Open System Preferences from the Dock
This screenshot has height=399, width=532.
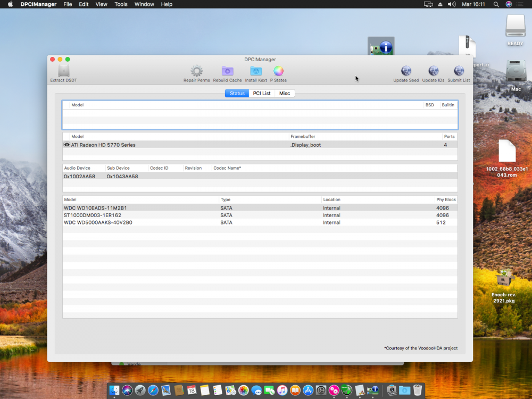click(321, 390)
